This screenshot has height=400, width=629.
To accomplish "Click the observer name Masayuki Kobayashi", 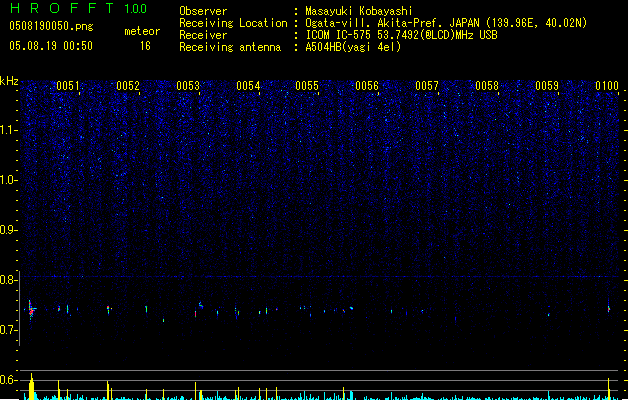I will click(x=359, y=11).
